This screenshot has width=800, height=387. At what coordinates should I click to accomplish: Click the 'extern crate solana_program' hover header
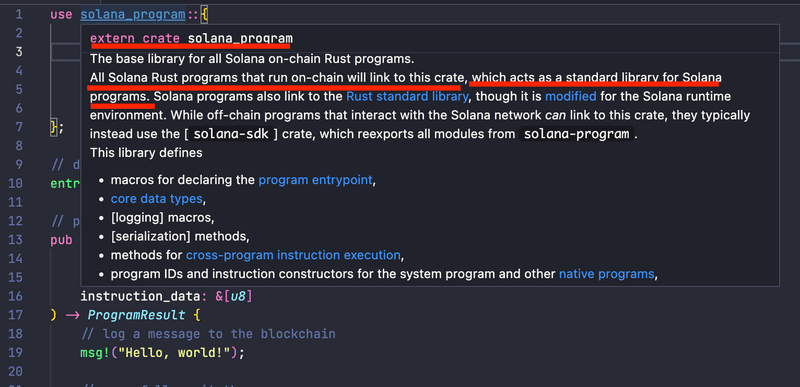tap(191, 39)
